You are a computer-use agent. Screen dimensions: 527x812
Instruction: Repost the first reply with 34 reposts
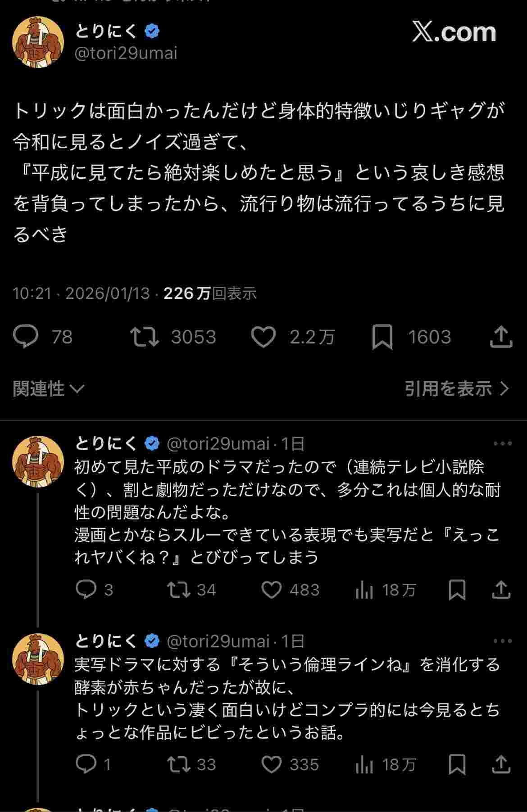click(x=179, y=590)
